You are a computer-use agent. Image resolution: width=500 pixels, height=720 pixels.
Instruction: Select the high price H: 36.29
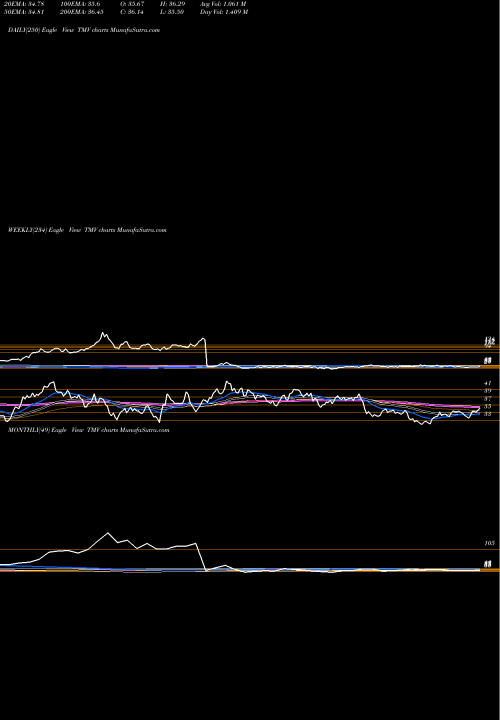[174, 4]
